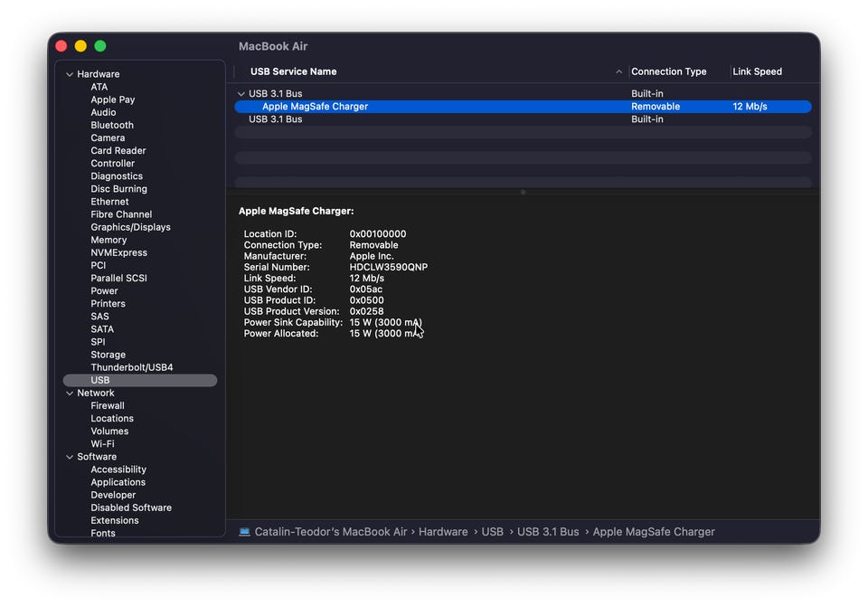Collapse the first USB 3.1 Bus row
This screenshot has width=868, height=607.
(x=241, y=94)
